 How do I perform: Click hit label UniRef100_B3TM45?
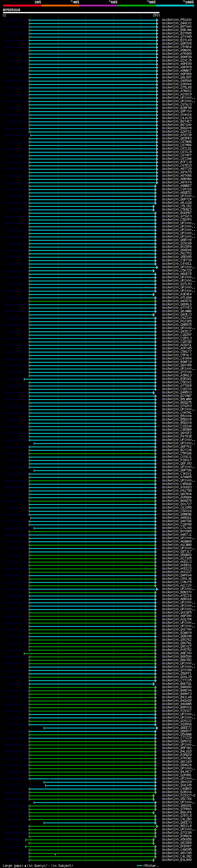click(176, 33)
